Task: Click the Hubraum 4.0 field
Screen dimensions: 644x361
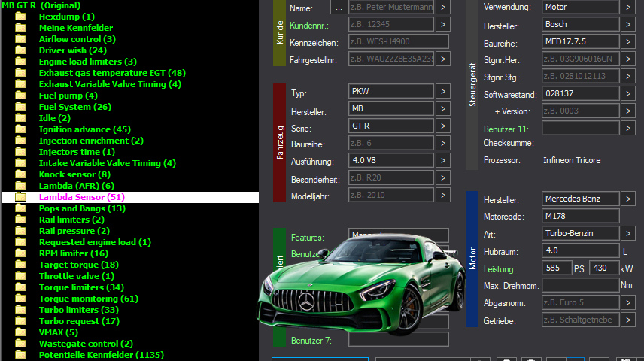Action: 581,250
